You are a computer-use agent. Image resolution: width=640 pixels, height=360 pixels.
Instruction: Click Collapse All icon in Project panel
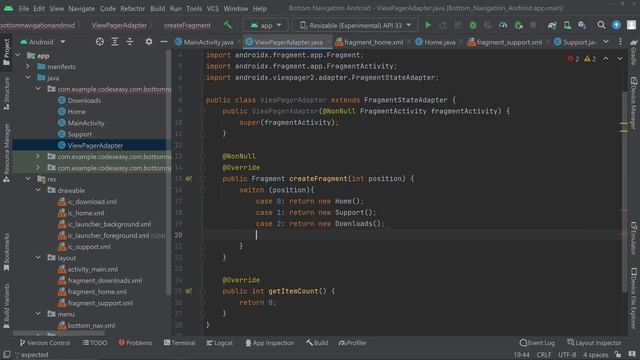(130, 42)
